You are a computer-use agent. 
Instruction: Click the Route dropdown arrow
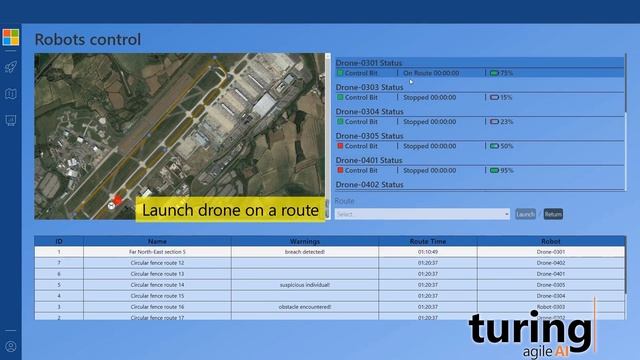point(506,214)
